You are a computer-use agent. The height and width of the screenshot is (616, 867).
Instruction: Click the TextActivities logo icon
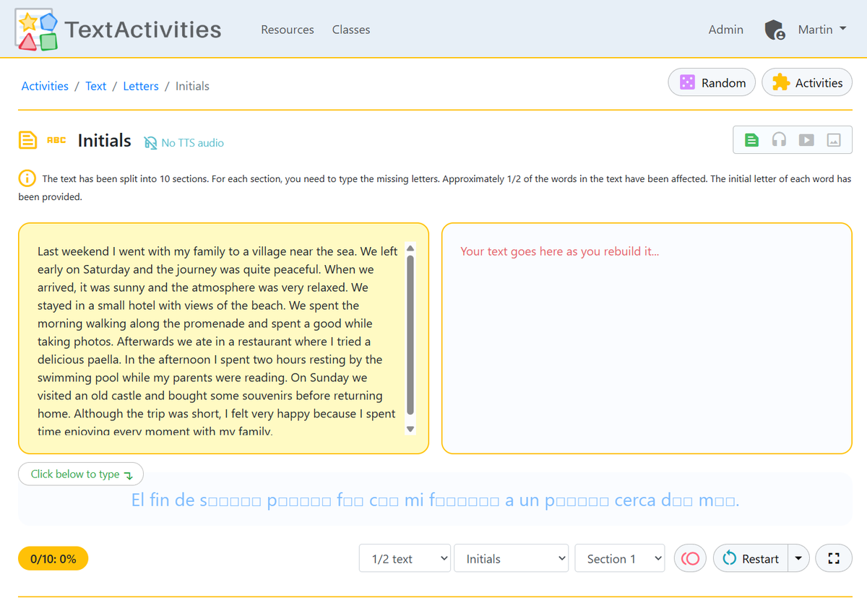tap(36, 30)
